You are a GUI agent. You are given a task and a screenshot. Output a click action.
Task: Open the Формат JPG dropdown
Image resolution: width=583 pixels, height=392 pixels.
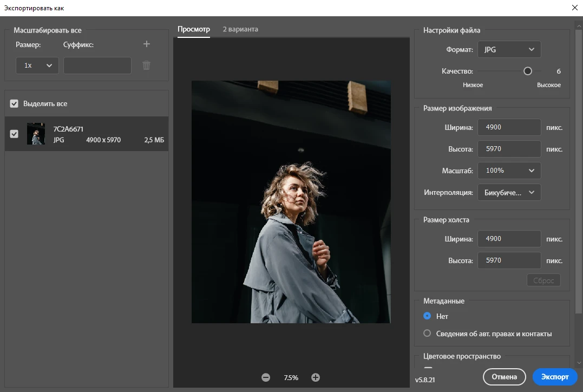(x=509, y=49)
